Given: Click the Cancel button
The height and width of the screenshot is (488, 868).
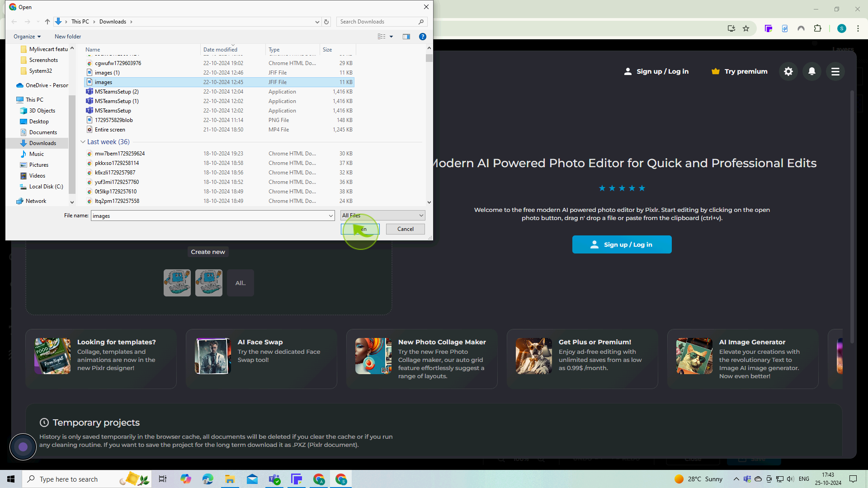Looking at the screenshot, I should (x=406, y=229).
